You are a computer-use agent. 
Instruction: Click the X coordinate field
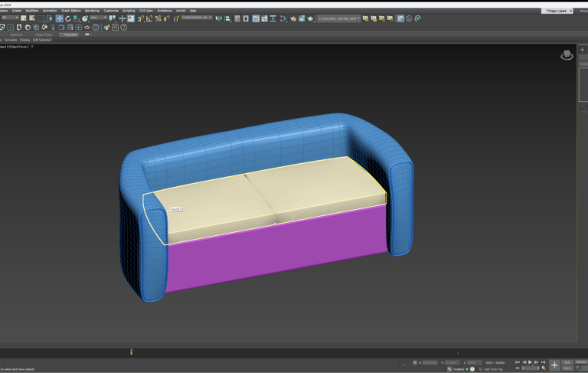pos(430,362)
